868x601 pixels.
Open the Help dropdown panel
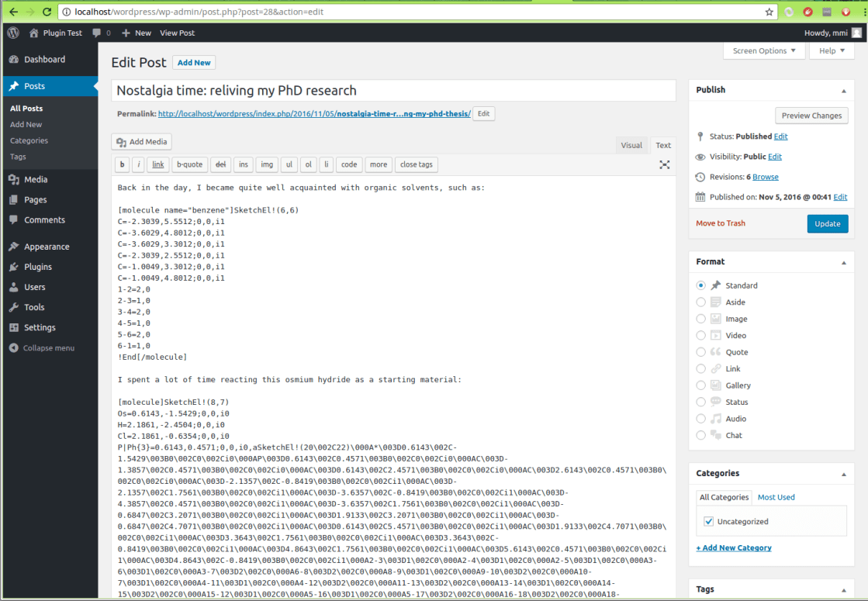coord(831,51)
